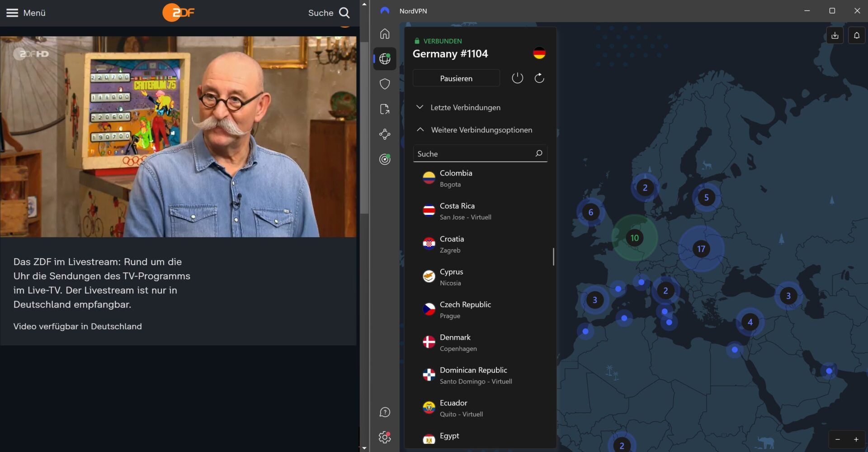This screenshot has height=452, width=868.
Task: Click the map cluster labeled 5
Action: pos(706,197)
